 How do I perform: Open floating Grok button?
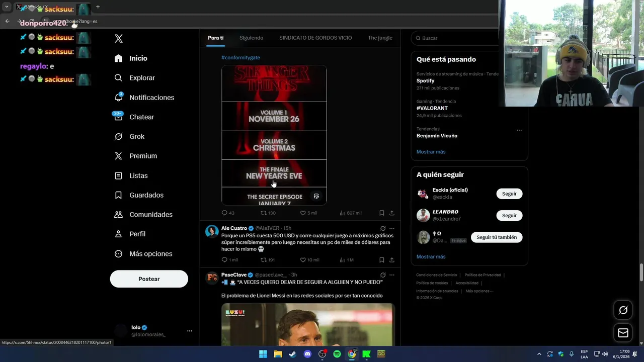click(x=623, y=310)
